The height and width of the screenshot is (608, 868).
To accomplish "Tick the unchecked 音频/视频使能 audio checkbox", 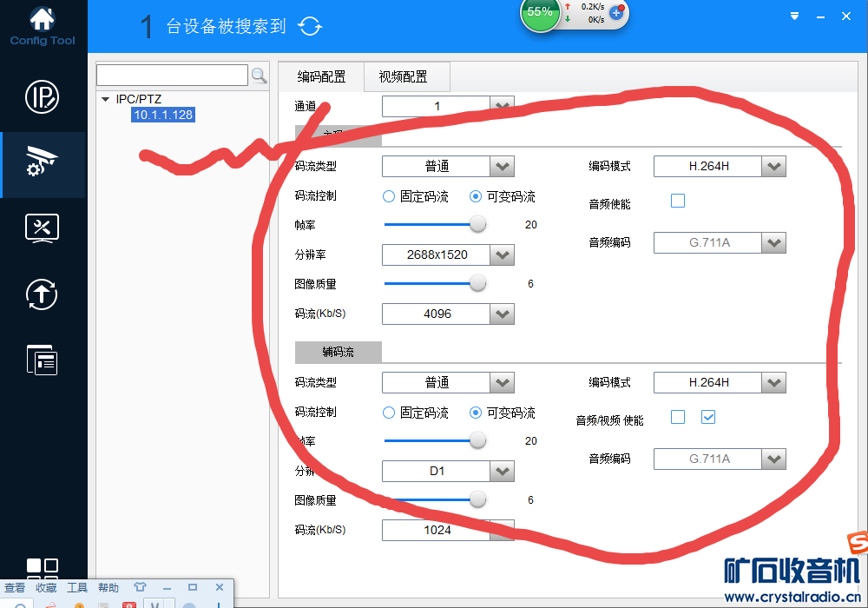I will coord(678,417).
